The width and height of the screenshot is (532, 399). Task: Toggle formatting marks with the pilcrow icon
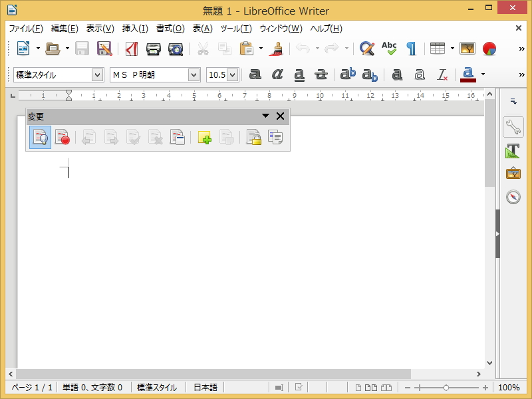(412, 48)
